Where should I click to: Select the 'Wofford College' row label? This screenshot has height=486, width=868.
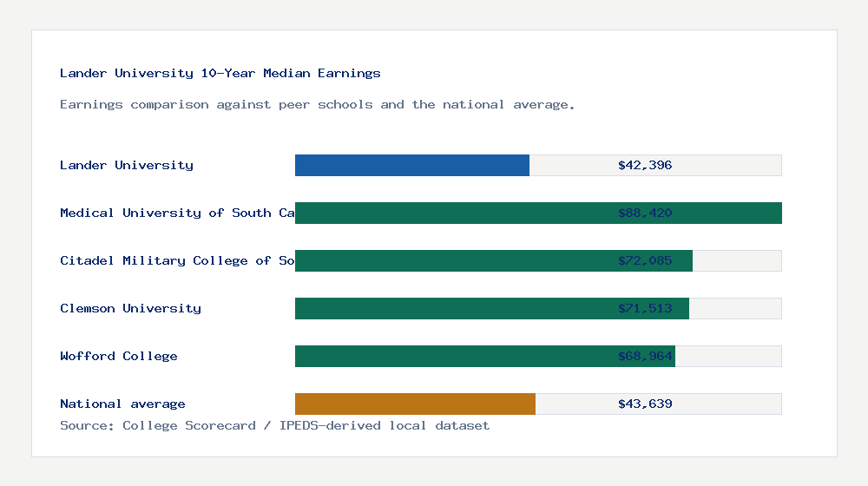point(118,356)
